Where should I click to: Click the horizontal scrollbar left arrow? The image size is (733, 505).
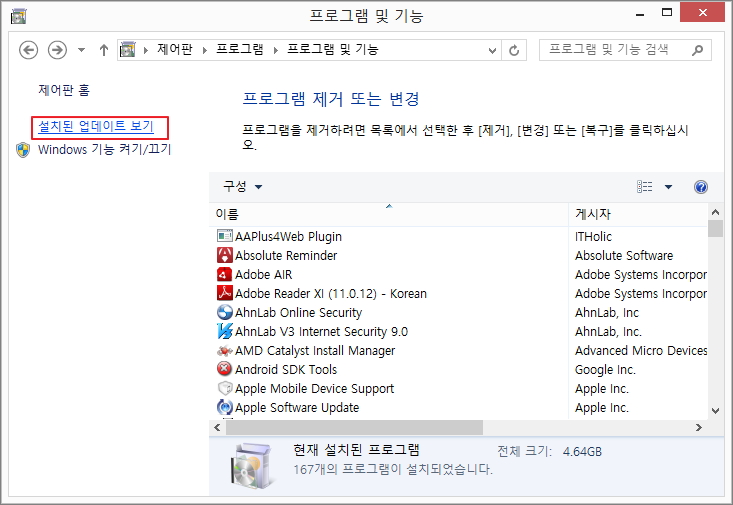pyautogui.click(x=217, y=427)
